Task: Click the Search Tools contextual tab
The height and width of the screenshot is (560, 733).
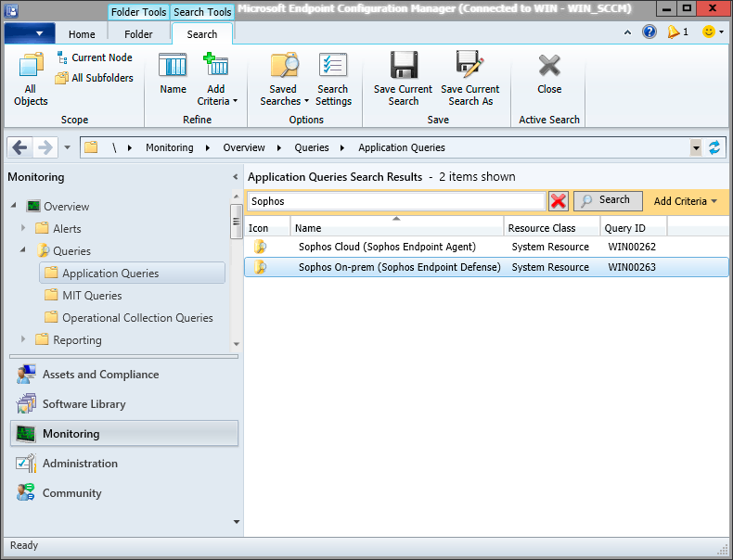Action: point(202,12)
